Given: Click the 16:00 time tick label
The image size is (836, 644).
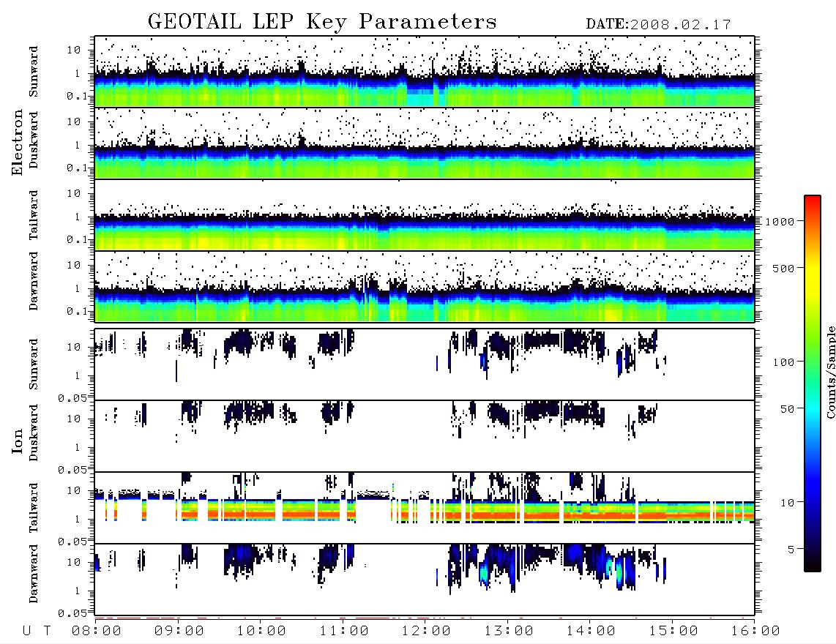Looking at the screenshot, I should pyautogui.click(x=755, y=631).
